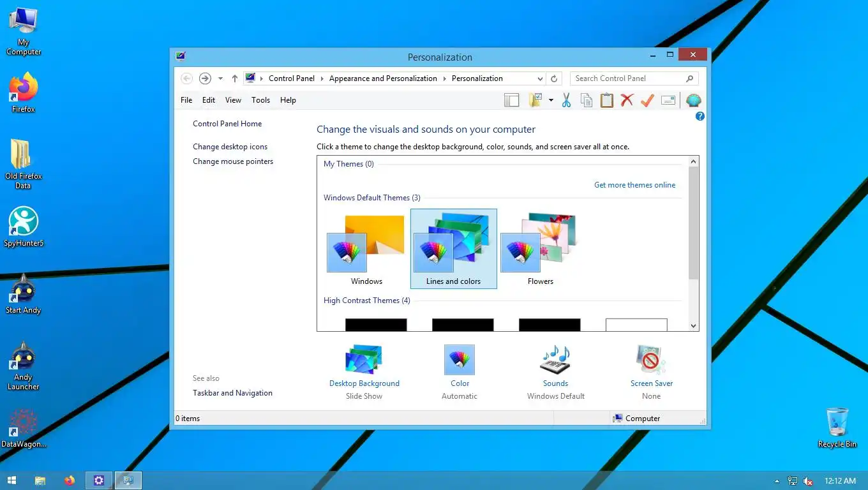Viewport: 868px width, 490px height.
Task: Click the Back navigation arrow
Action: click(x=186, y=78)
